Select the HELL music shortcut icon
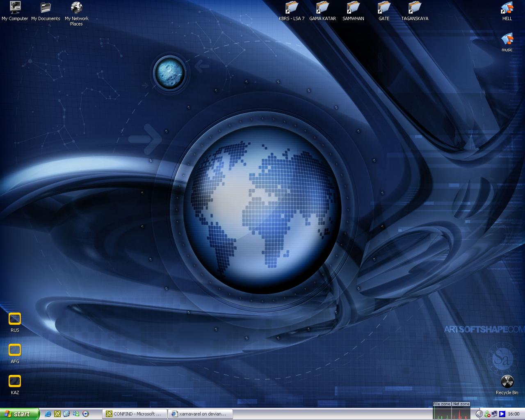525x420 pixels. 507,11
